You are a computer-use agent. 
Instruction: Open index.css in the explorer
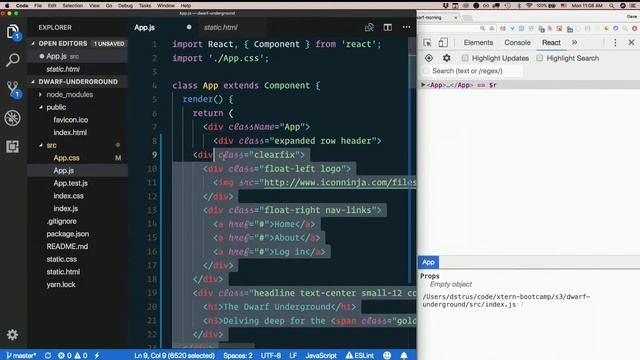pos(69,196)
